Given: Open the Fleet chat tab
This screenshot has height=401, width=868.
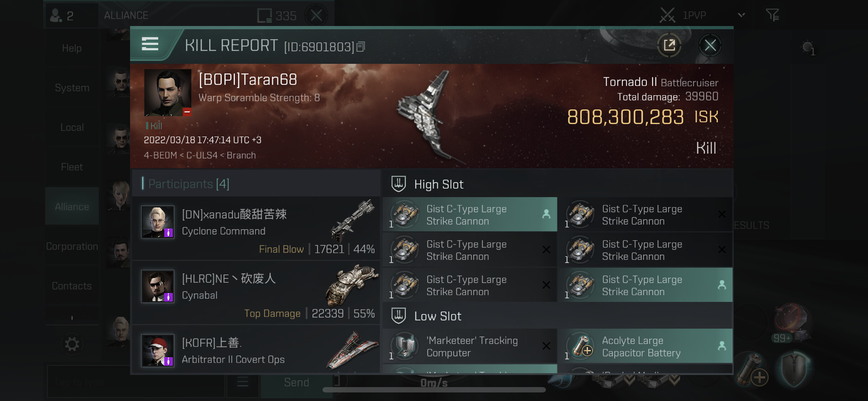Looking at the screenshot, I should pos(72,167).
